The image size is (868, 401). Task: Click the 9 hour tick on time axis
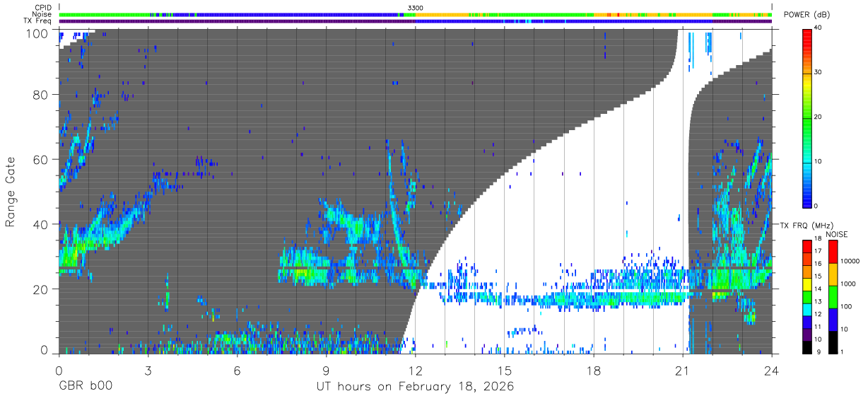[326, 369]
